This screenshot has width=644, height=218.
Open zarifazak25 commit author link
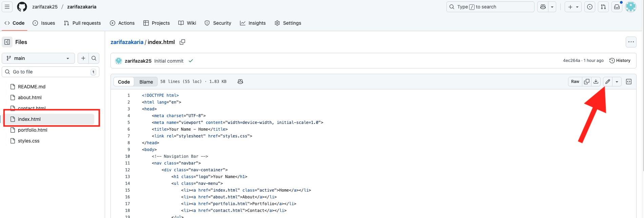pyautogui.click(x=138, y=61)
